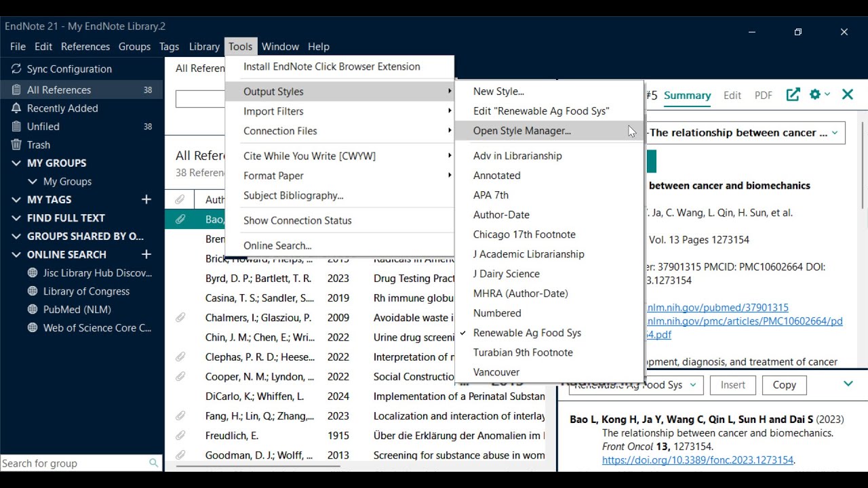Screen dimensions: 868x488
Task: Click the Insert button
Action: click(x=733, y=385)
